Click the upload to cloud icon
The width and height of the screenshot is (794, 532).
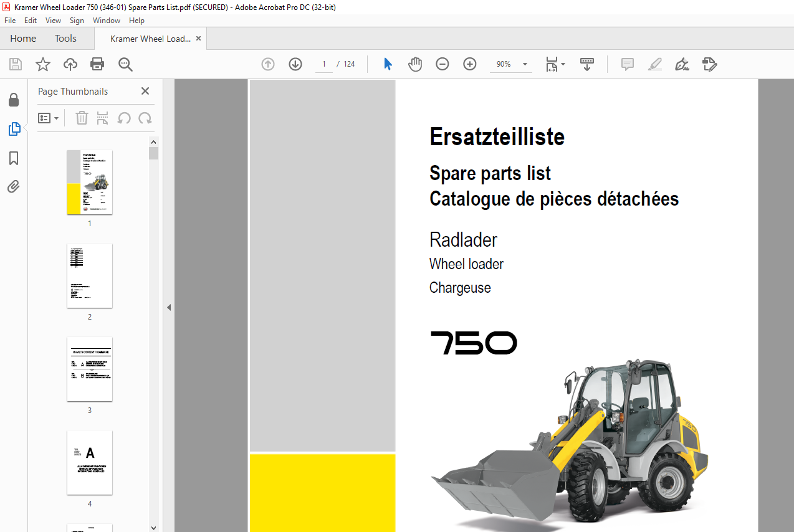[x=70, y=64]
